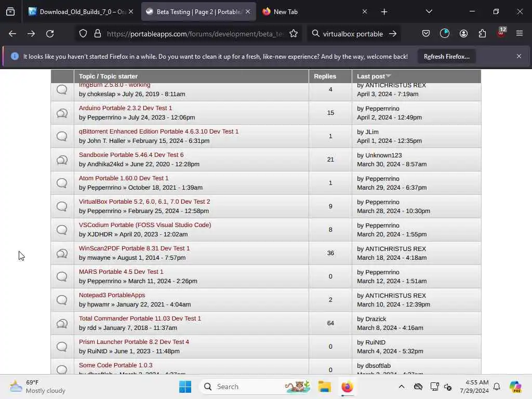Open the clock showing 4:55 AM
The height and width of the screenshot is (399, 532).
(x=474, y=387)
